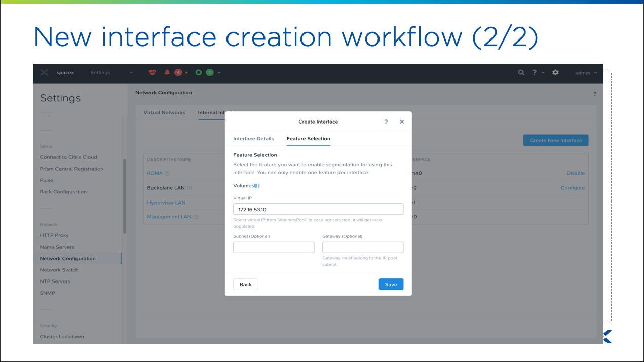Open the gear settings icon
The height and width of the screenshot is (362, 644).
coord(555,73)
